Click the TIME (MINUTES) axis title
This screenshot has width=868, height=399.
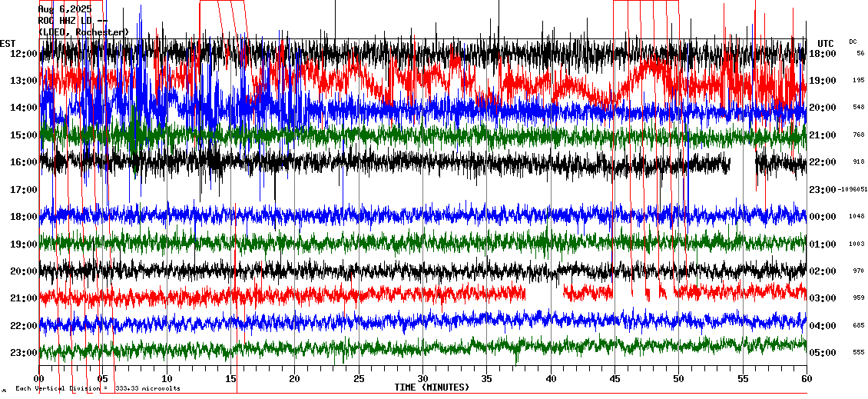(432, 387)
